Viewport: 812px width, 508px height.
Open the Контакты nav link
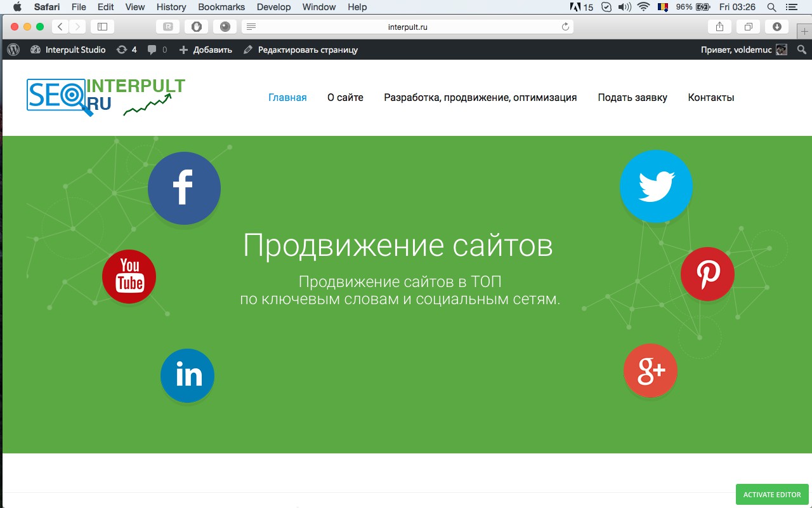[x=711, y=97]
